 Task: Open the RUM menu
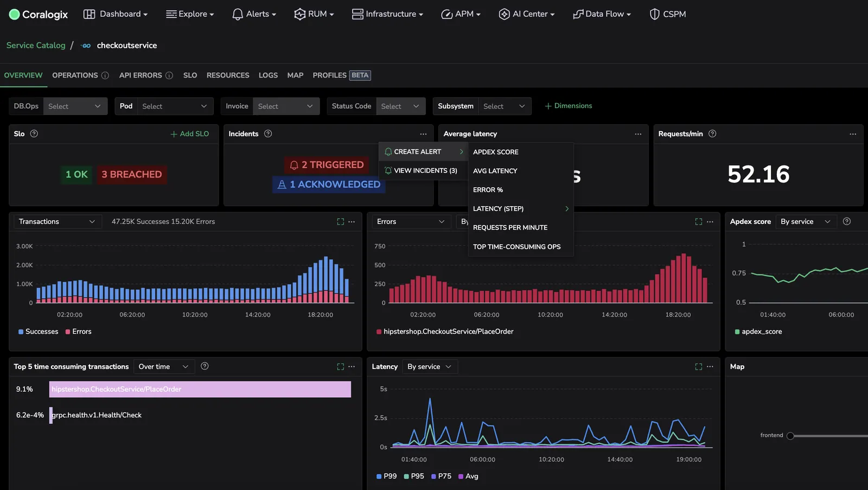click(314, 14)
